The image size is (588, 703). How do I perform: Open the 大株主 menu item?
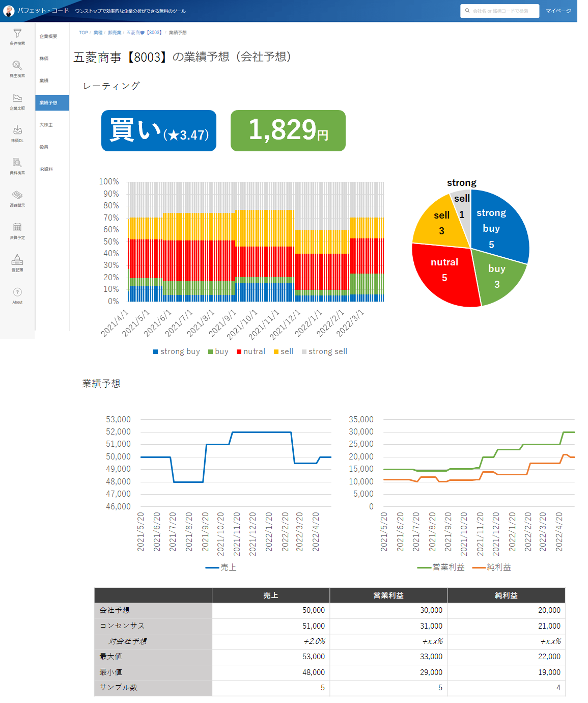coord(46,125)
